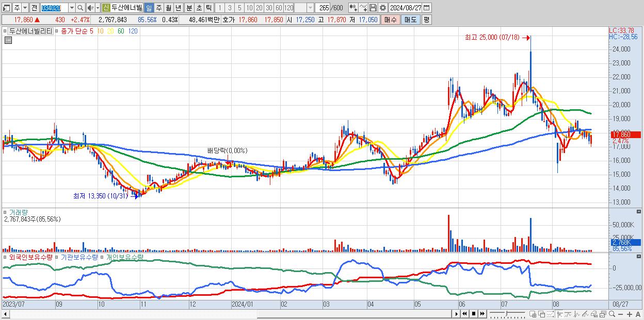Expand the stock code history dropdown
This screenshot has width=644, height=320.
tap(72, 8)
